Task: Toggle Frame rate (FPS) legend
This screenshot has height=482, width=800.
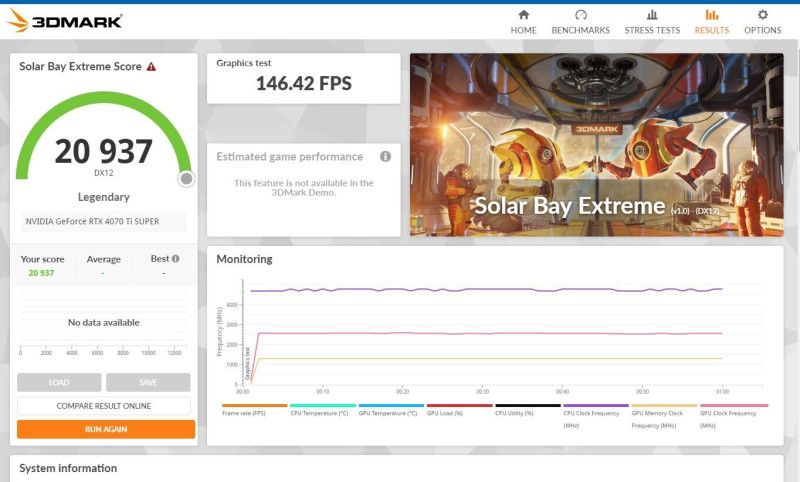Action: pyautogui.click(x=254, y=410)
